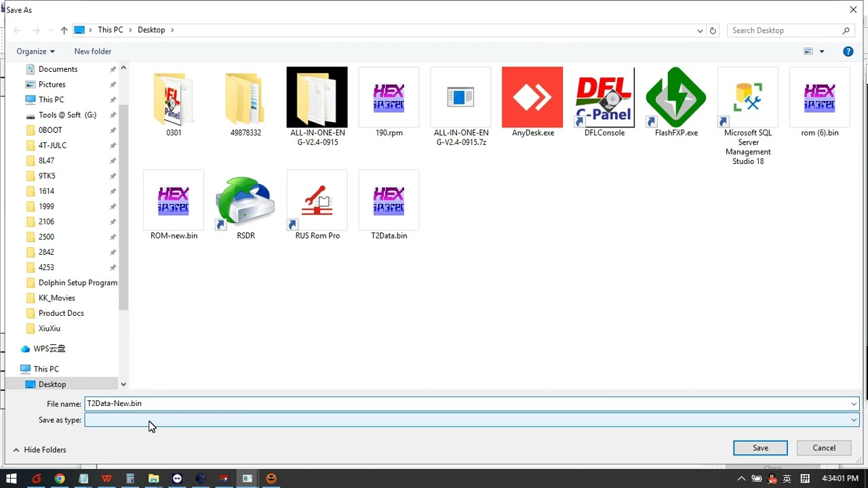Expand the File name dropdown
Screen dimensions: 868x488
(x=854, y=404)
